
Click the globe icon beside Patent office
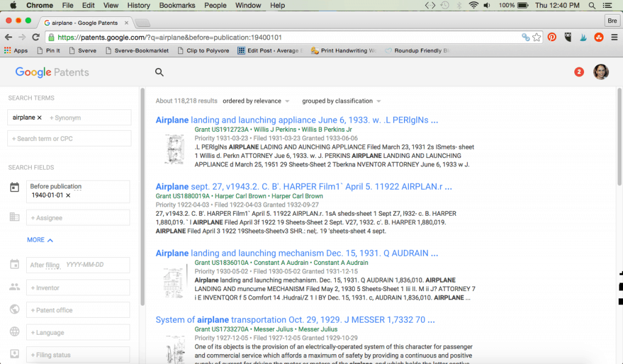tap(15, 309)
